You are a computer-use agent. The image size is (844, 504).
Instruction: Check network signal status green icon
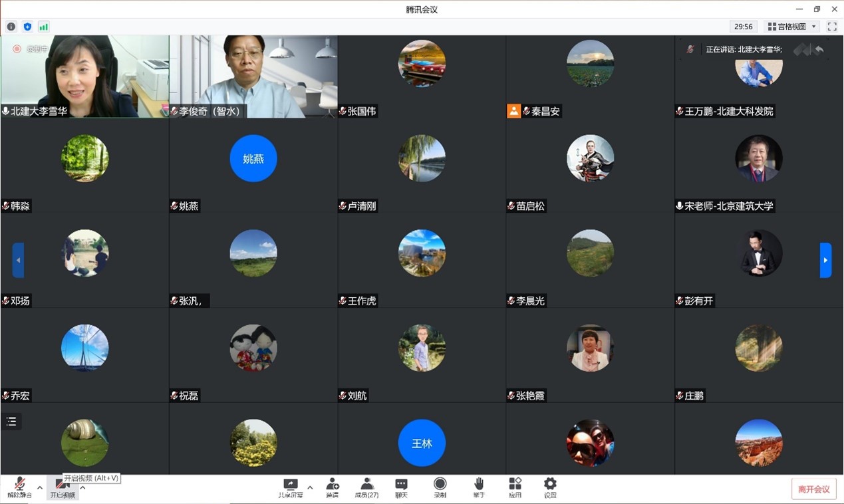click(x=43, y=27)
